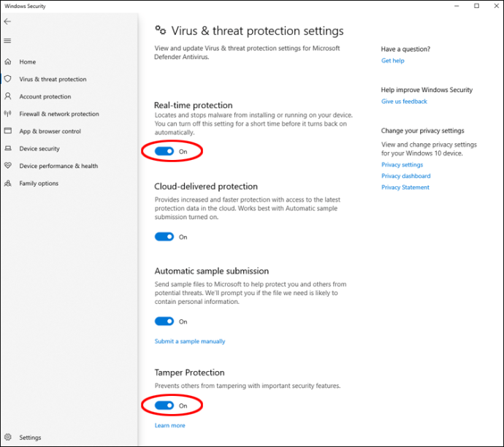Screen dimensions: 504x447
Task: Open Submit a sample manually link
Action: (x=190, y=341)
